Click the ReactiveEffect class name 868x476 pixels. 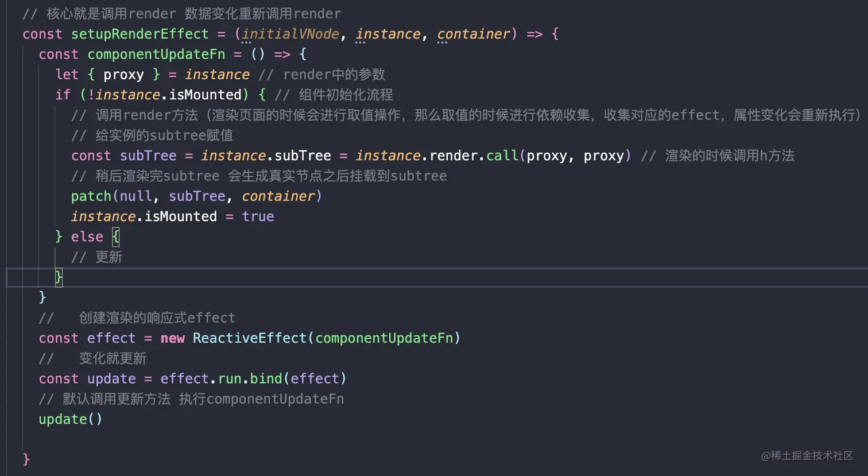(250, 338)
